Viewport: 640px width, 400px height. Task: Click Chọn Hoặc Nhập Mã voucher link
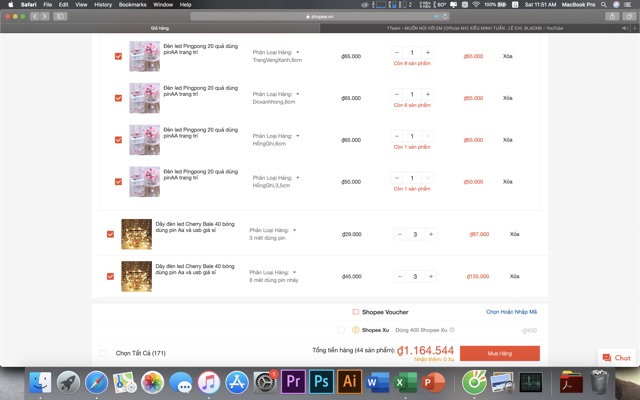coord(512,312)
